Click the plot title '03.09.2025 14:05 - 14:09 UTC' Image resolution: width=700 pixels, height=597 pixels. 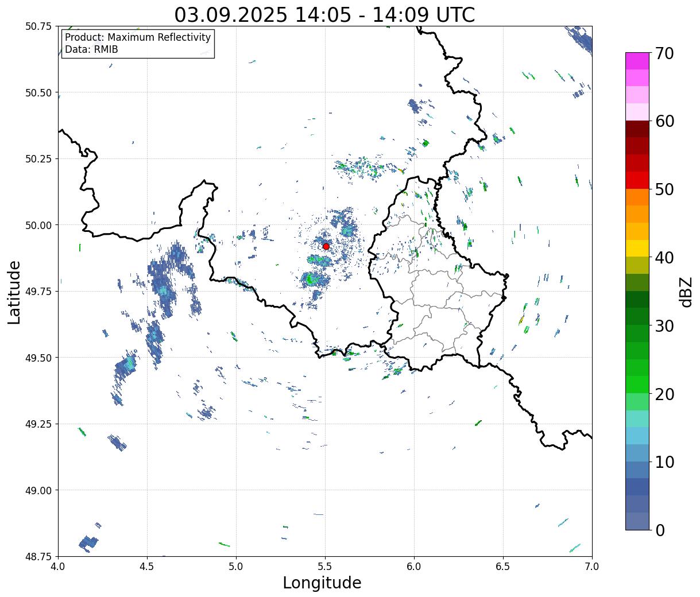pos(324,14)
